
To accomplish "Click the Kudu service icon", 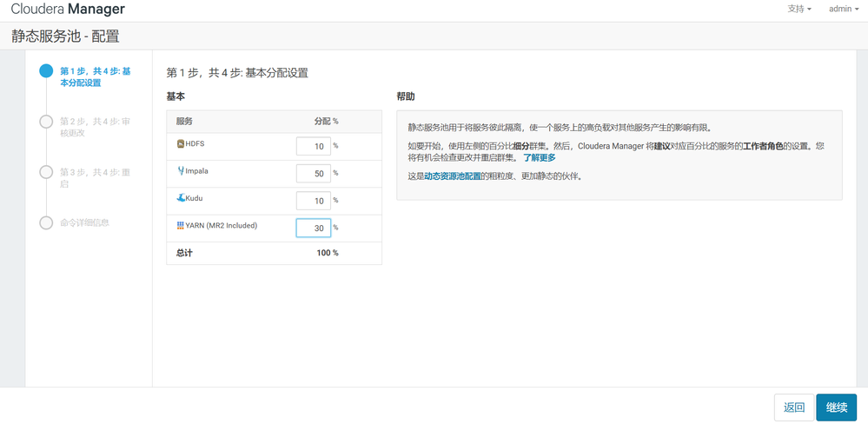I will pyautogui.click(x=181, y=198).
